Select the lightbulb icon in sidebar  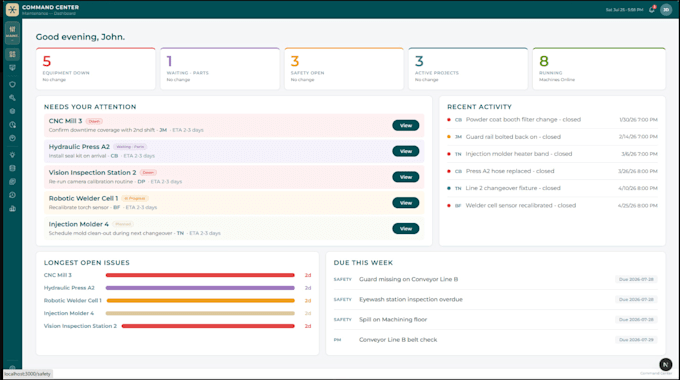click(x=12, y=155)
